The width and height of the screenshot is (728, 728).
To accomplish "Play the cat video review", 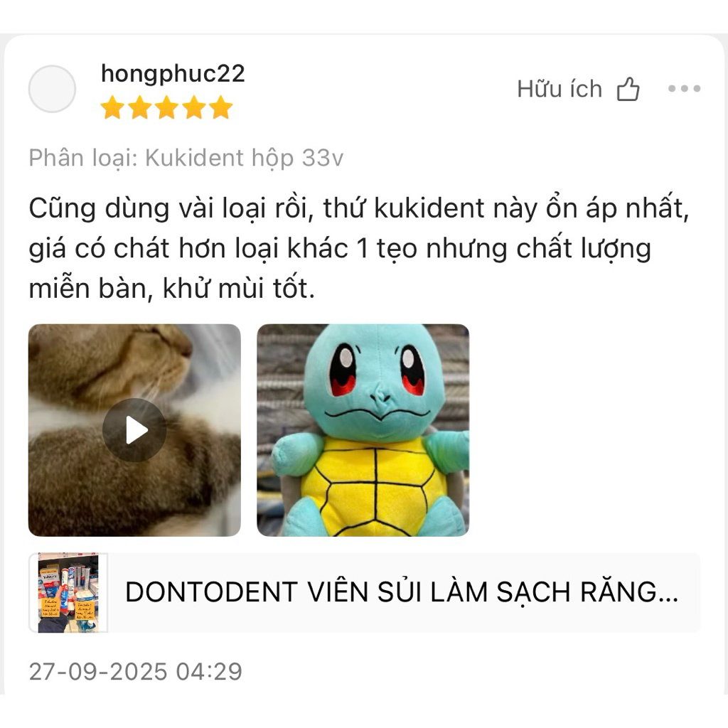I will [x=134, y=430].
